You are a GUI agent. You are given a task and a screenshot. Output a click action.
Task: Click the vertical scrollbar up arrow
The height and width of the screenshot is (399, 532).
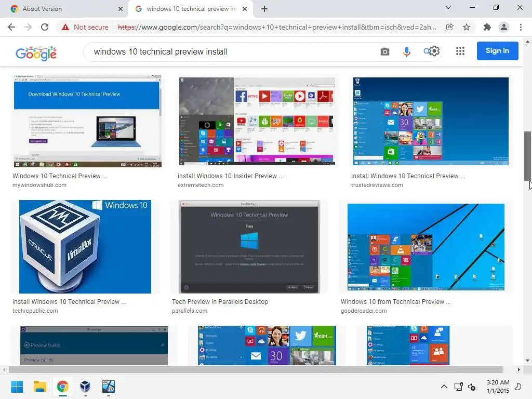[527, 42]
